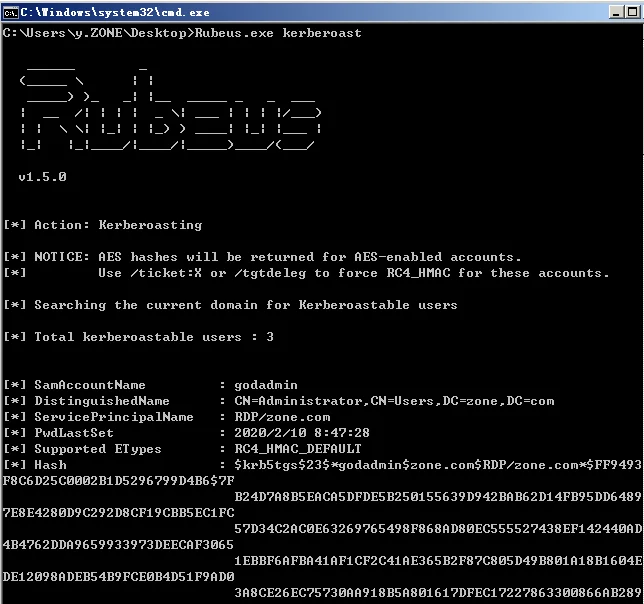
Task: Click the 'Supported ETypes' label
Action: (x=98, y=449)
